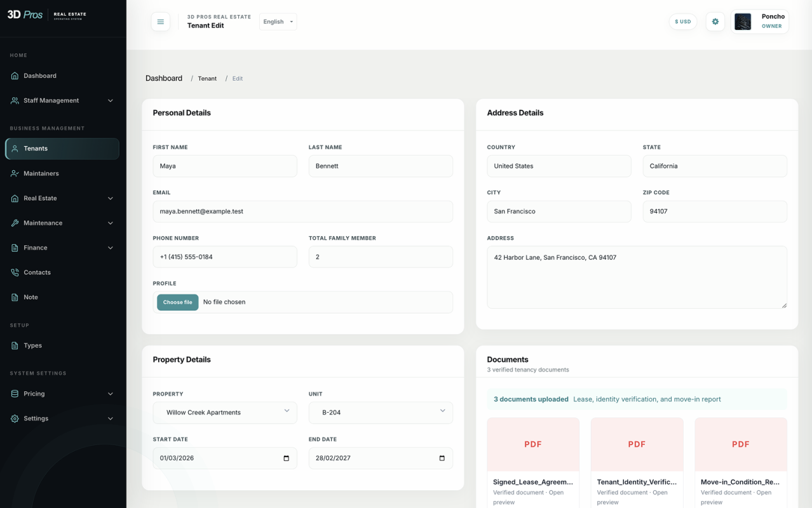Open Maintainers from the sidebar menu
This screenshot has width=812, height=508.
click(x=62, y=173)
